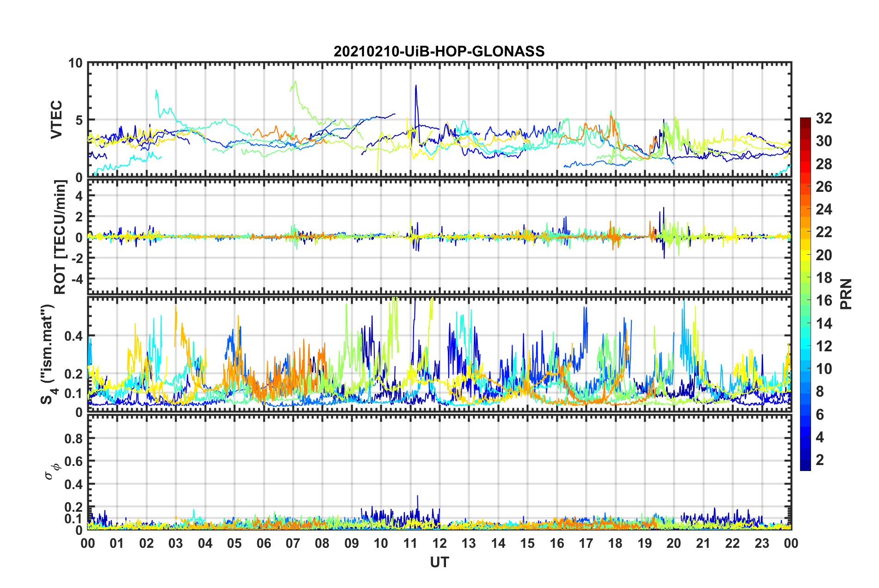This screenshot has height=588, width=879.
Task: Click S4 axis tick label 0.4
Action: point(73,336)
